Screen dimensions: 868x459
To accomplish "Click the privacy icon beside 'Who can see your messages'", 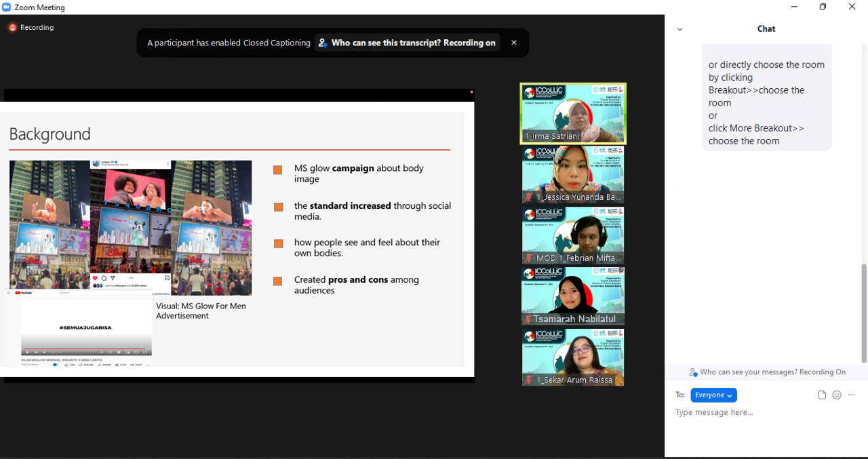I will click(693, 372).
